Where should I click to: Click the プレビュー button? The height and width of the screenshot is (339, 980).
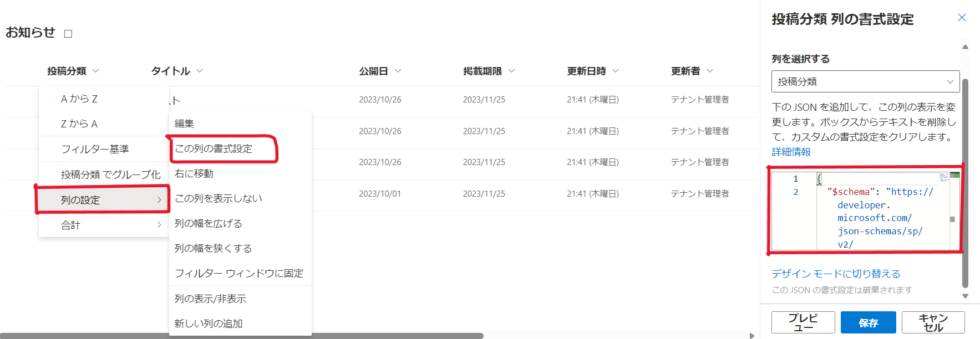[x=803, y=322]
